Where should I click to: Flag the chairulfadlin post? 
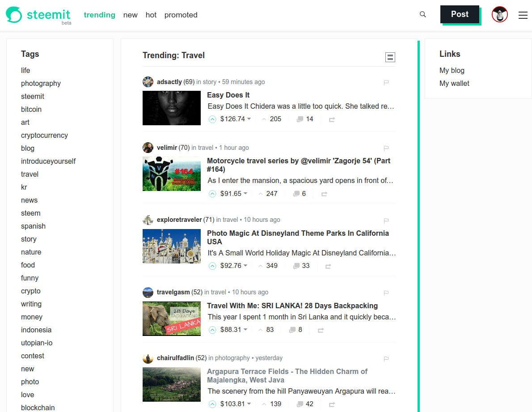(x=386, y=358)
